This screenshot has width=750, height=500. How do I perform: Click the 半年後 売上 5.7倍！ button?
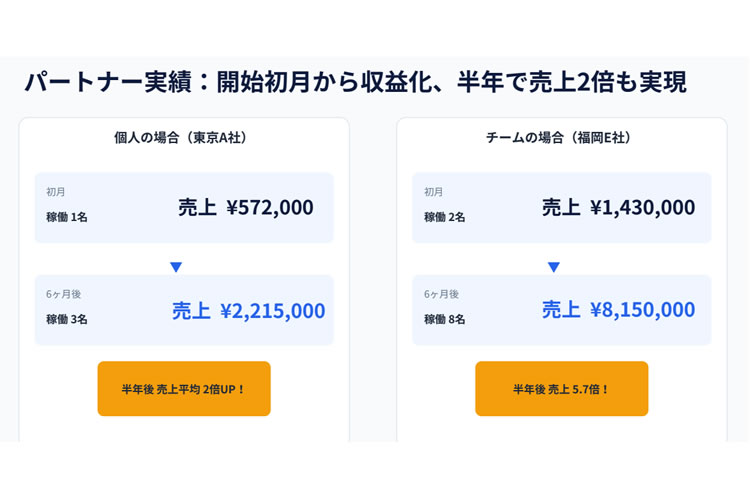561,389
